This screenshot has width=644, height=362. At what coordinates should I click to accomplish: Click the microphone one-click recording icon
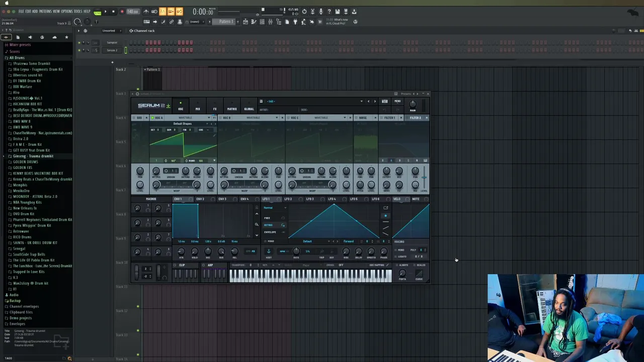321,11
